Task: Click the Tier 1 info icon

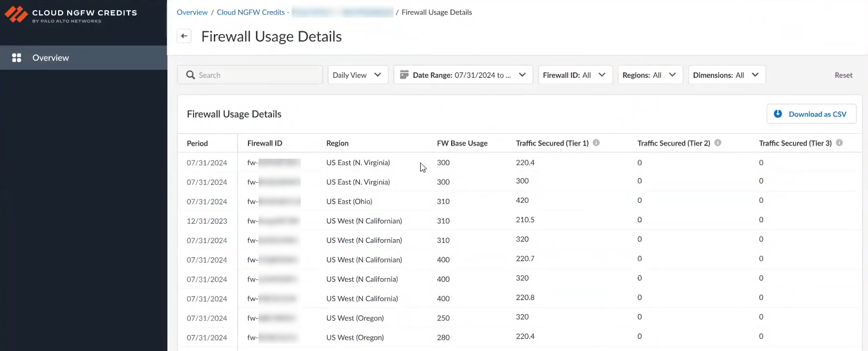Action: coord(596,143)
